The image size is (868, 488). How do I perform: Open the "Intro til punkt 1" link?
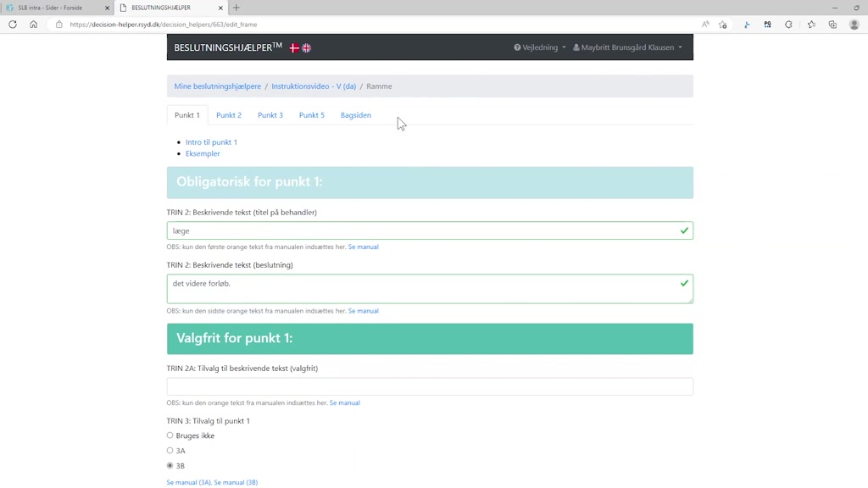(211, 142)
